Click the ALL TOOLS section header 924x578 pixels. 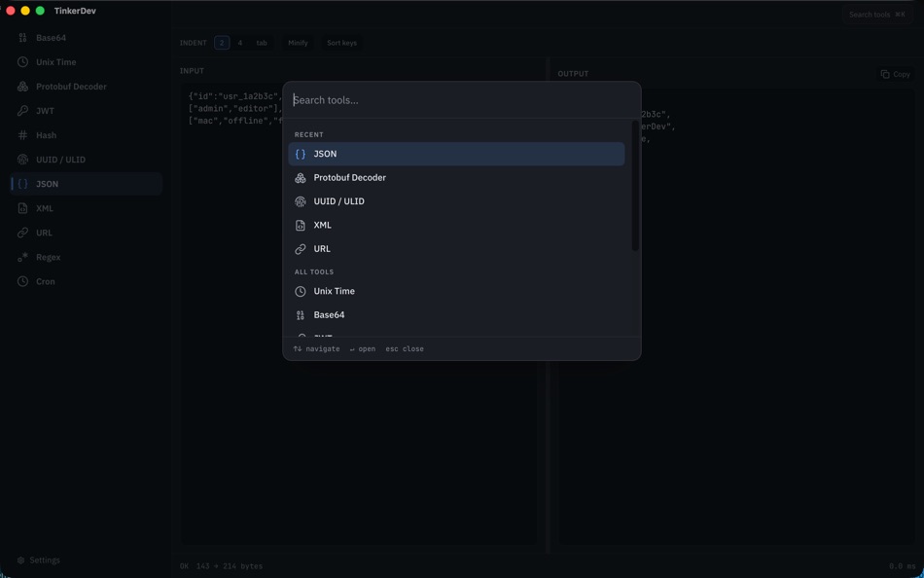pyautogui.click(x=314, y=271)
